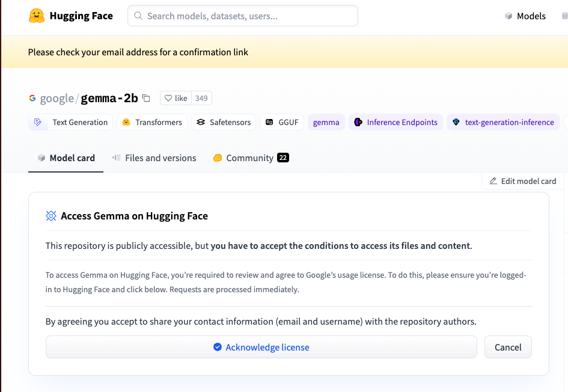Open the google organization link

pos(57,98)
